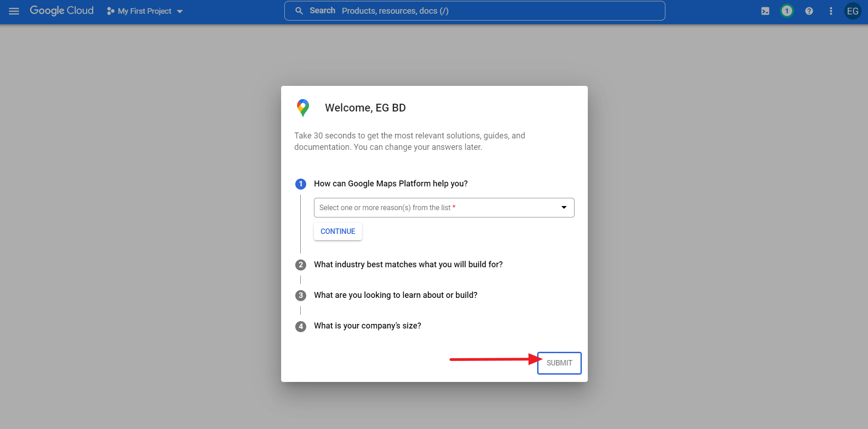The width and height of the screenshot is (868, 429).
Task: Click the Google Cloud logo
Action: coord(62,11)
